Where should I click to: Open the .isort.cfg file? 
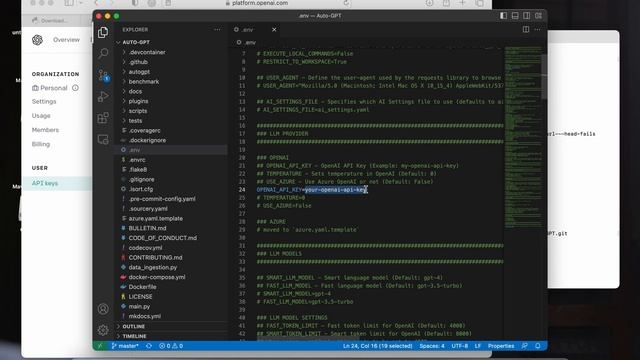[x=141, y=189]
